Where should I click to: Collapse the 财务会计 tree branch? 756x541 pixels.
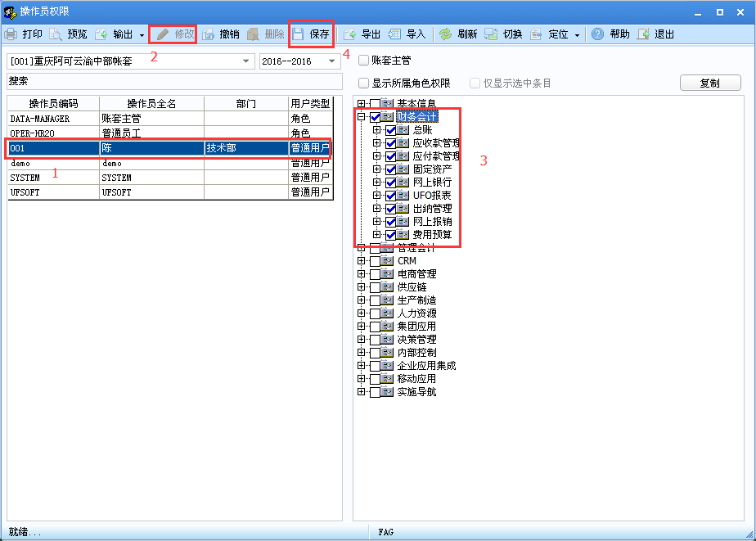click(x=360, y=117)
